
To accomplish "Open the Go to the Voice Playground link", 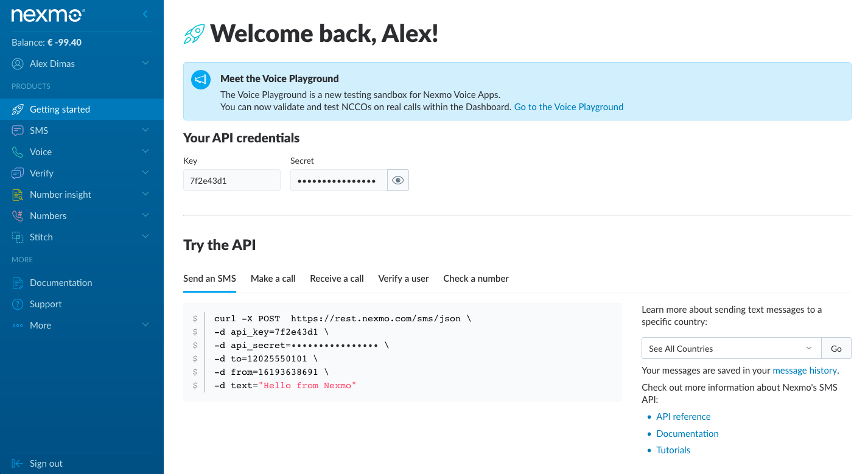I will [x=569, y=107].
